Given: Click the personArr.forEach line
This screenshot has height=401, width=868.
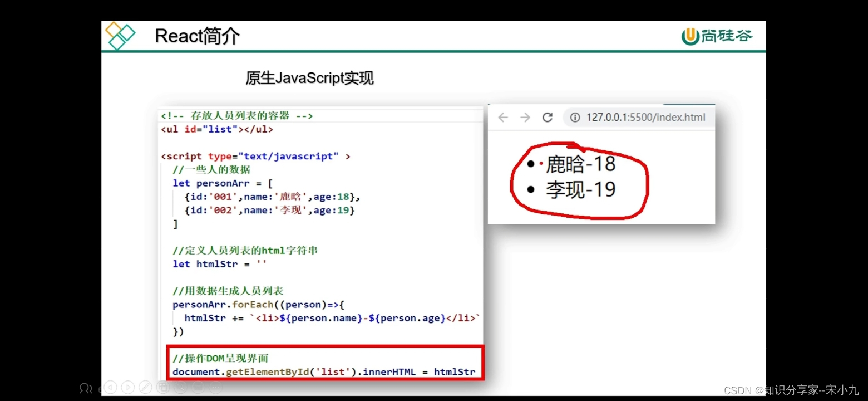Looking at the screenshot, I should point(259,305).
